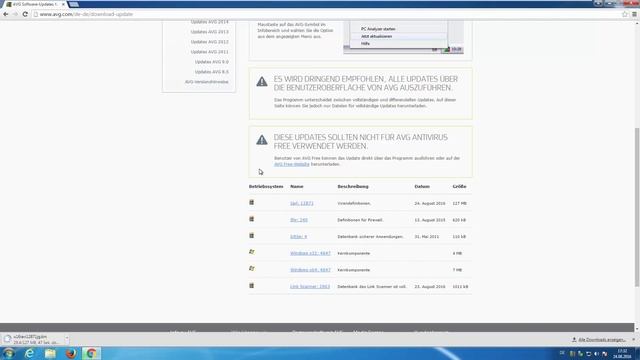Open the Windows Start menu
Screen dimensions: 640x360
[x=9, y=353]
